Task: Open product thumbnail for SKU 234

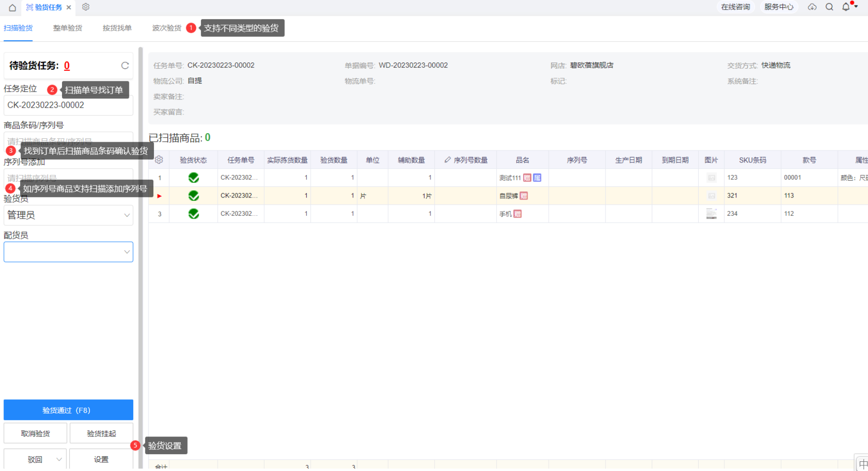Action: [712, 214]
